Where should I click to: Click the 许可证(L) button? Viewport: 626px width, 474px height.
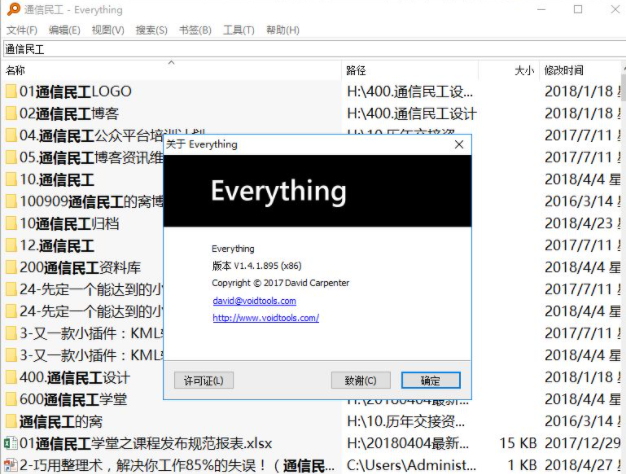tap(204, 381)
